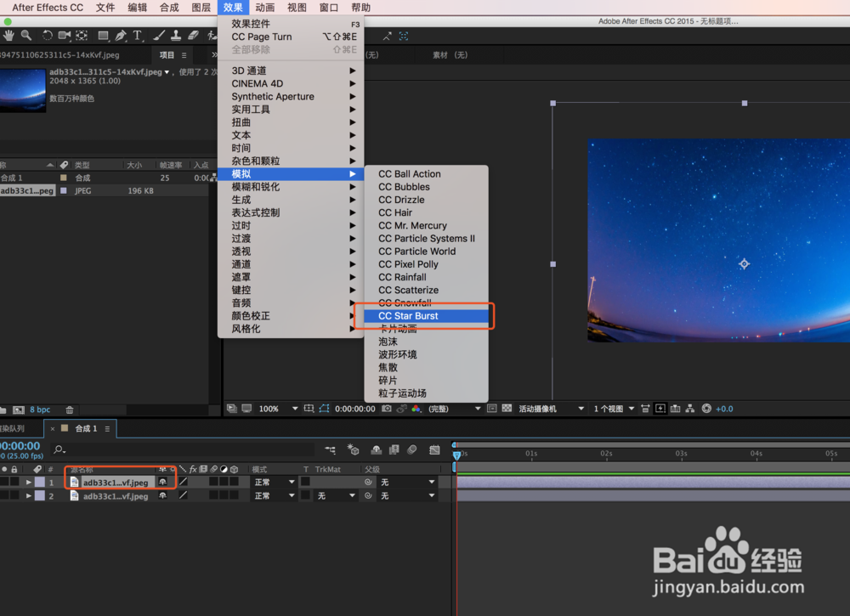Viewport: 850px width, 616px height.
Task: Toggle the shy layers switch in timeline header
Action: point(377,449)
